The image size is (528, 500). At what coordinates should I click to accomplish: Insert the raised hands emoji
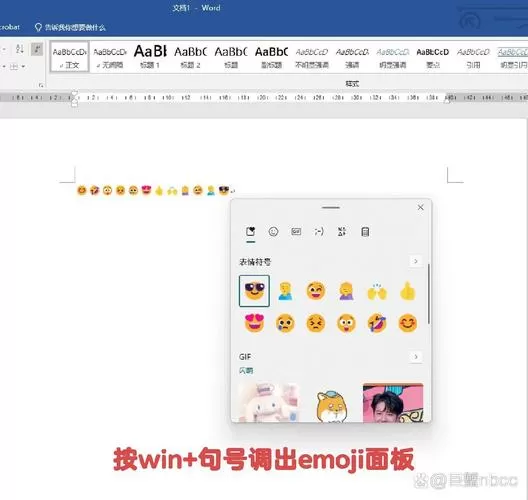377,292
